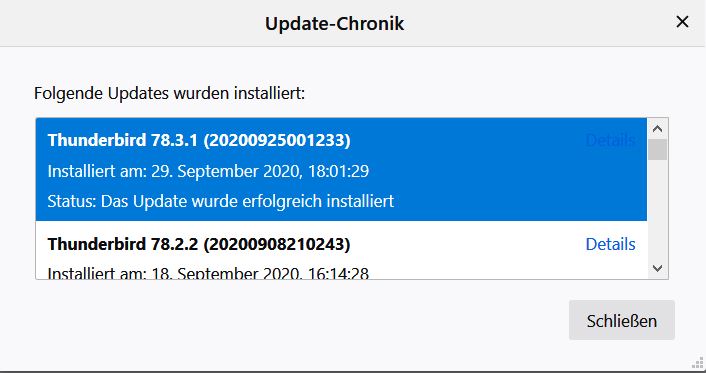Image resolution: width=706 pixels, height=373 pixels.
Task: Click the Update-Chronik title bar text
Action: [x=335, y=23]
